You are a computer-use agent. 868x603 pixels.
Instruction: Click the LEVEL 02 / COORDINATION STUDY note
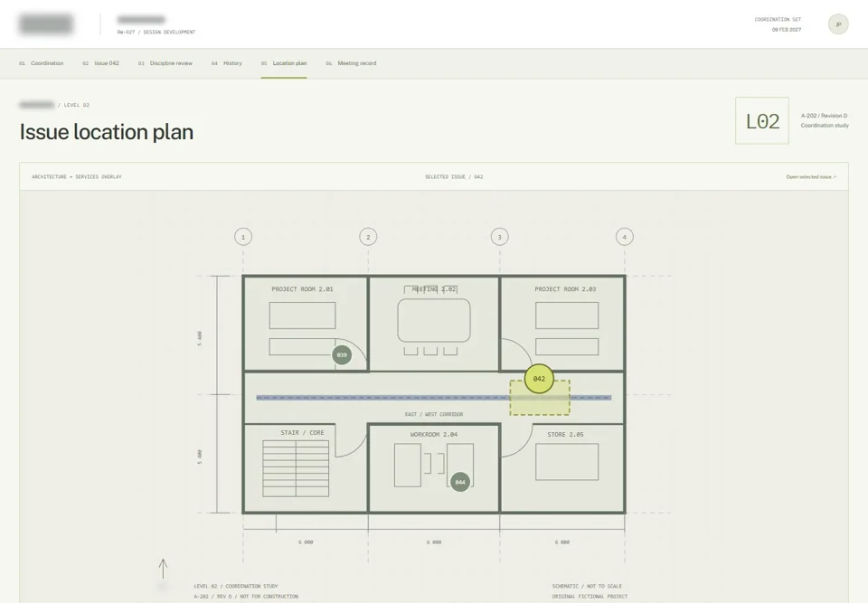pyautogui.click(x=236, y=586)
